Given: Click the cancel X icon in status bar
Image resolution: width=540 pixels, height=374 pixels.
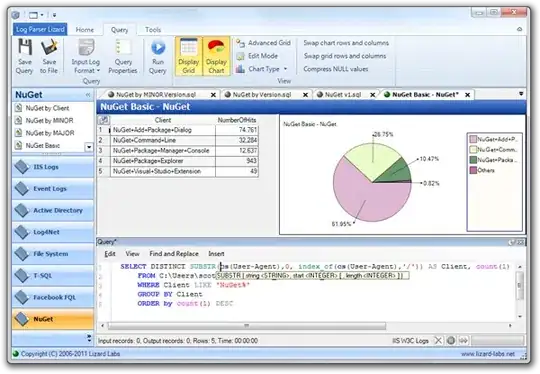Looking at the screenshot, I should coord(438,341).
